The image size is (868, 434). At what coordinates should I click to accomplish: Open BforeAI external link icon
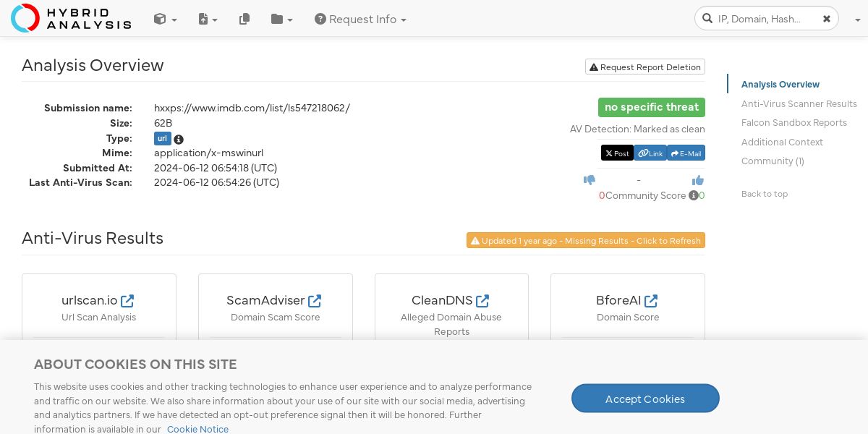point(651,300)
